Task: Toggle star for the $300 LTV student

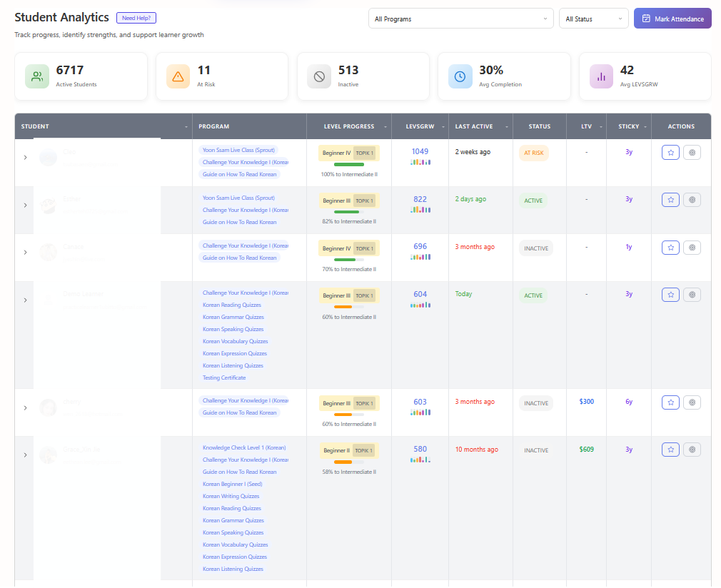Action: 670,402
